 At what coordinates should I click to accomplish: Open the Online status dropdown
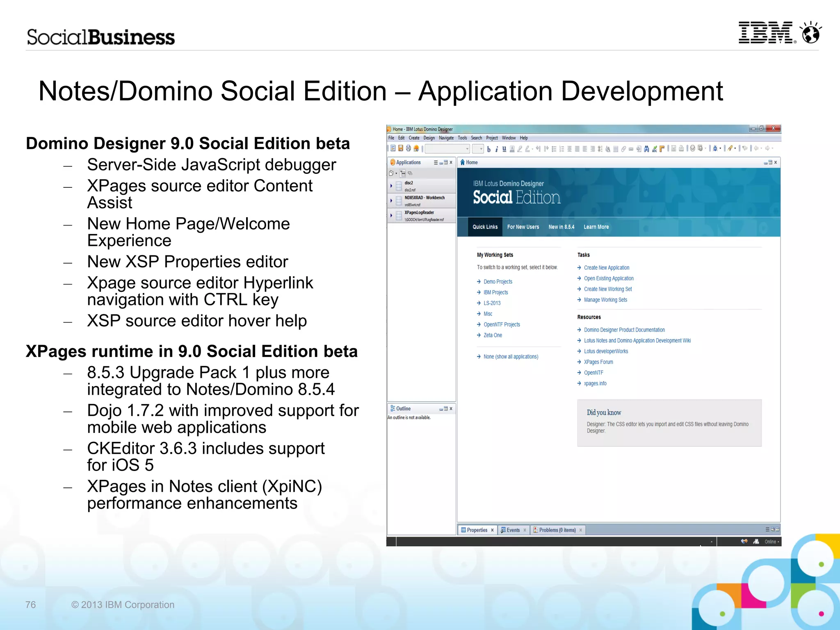click(772, 541)
